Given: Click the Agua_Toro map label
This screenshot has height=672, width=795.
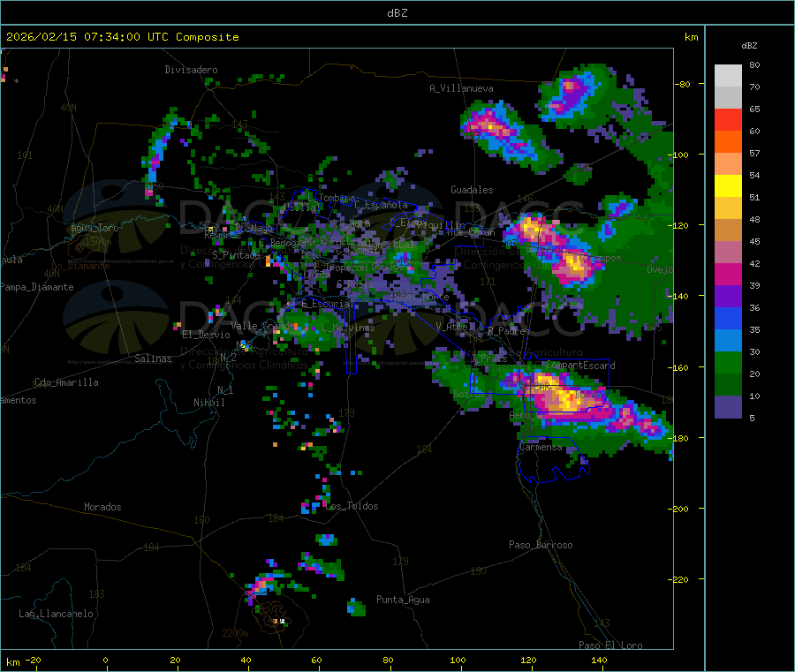Looking at the screenshot, I should point(95,228).
